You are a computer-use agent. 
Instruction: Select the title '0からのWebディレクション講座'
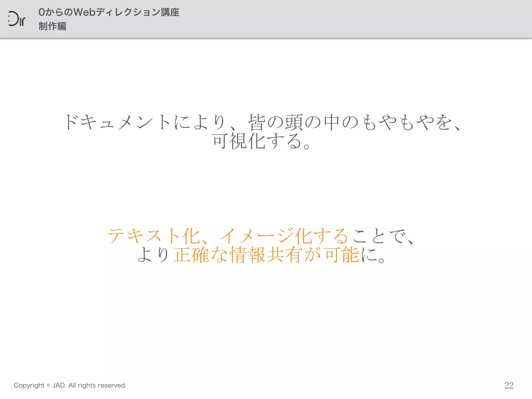[109, 12]
